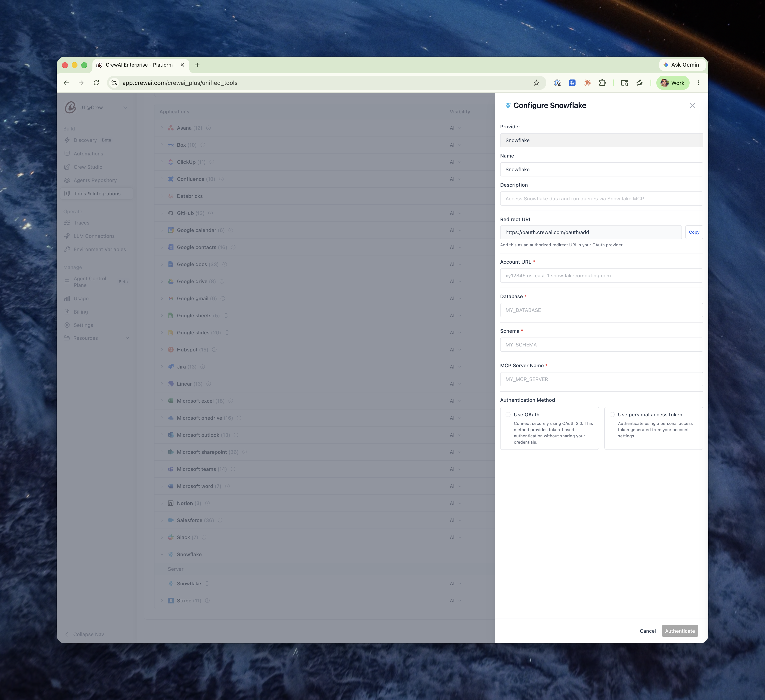
Task: Click the Crew Studio pencil icon
Action: (x=67, y=167)
